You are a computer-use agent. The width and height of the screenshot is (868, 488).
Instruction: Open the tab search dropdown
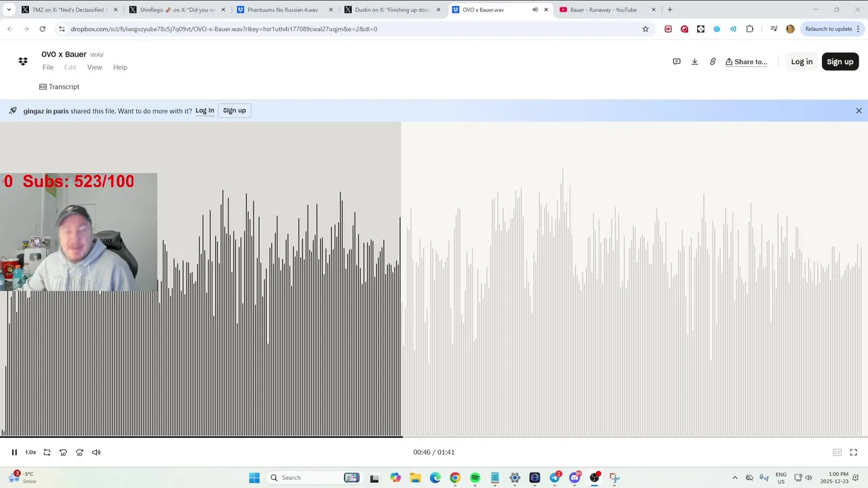coord(9,9)
